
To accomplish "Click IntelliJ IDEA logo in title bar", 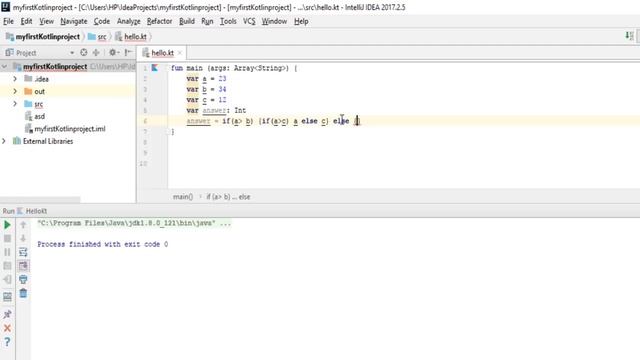I will [5, 7].
